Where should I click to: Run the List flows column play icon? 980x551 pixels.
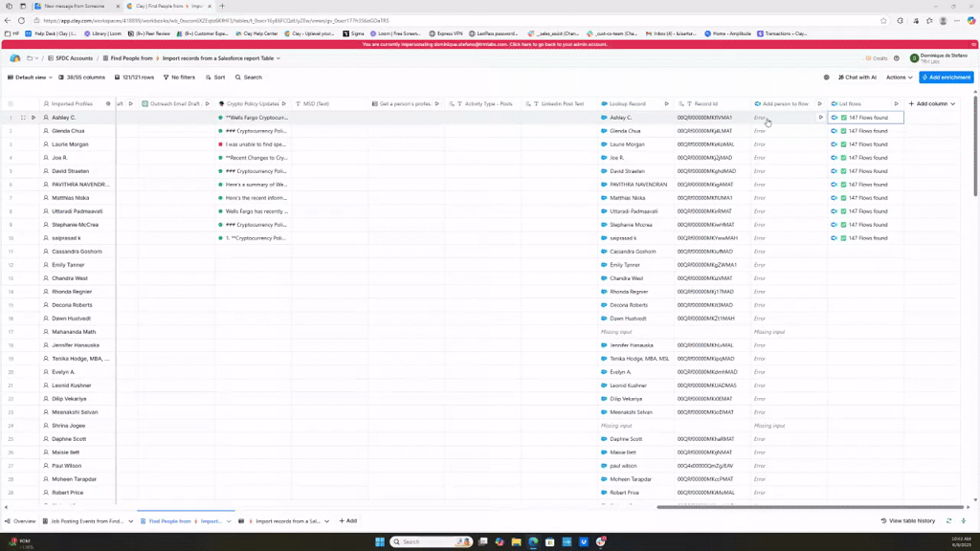coord(897,103)
